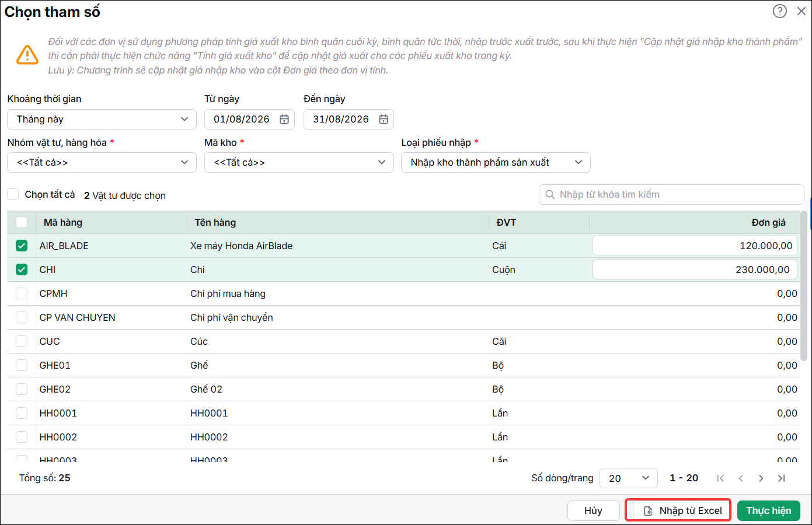Screen dimensions: 812x525
Task: Uncheck the AIR_BLADE row checkbox
Action: click(22, 246)
